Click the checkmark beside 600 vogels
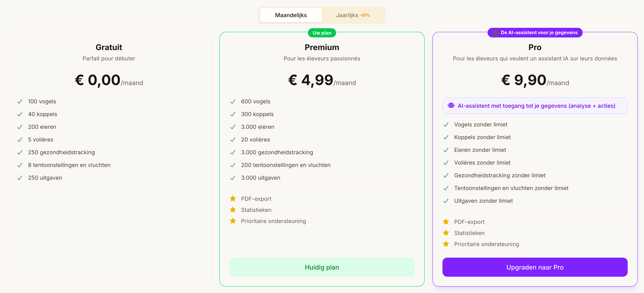 pos(233,102)
